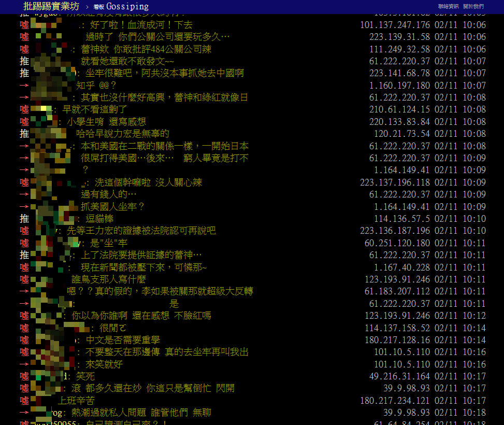Screen dimensions: 504x425
Task: Click IP address 223.136.187.196
Action: tap(395, 231)
